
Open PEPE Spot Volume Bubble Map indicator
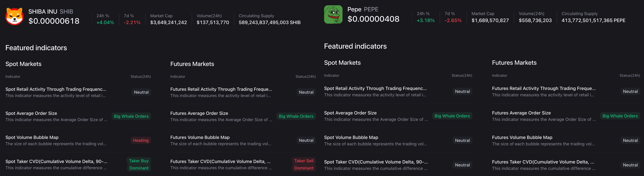pyautogui.click(x=351, y=137)
